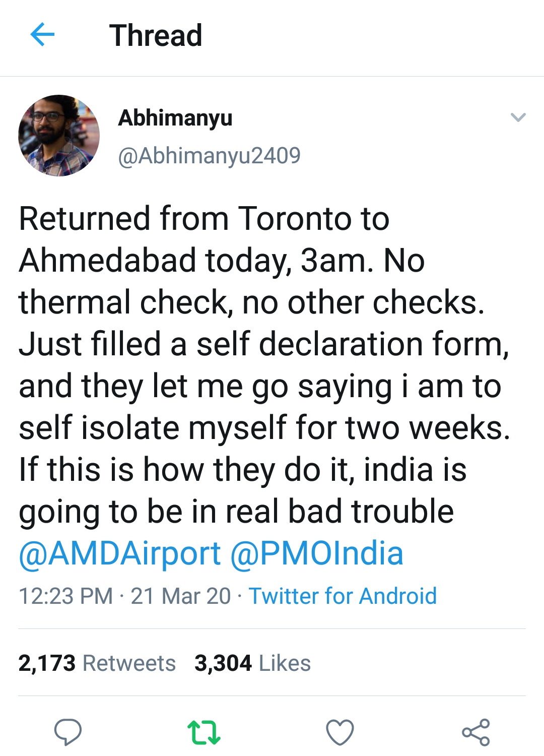Tap the word Likes
Viewport: 544px width, 756px height.
[285, 663]
